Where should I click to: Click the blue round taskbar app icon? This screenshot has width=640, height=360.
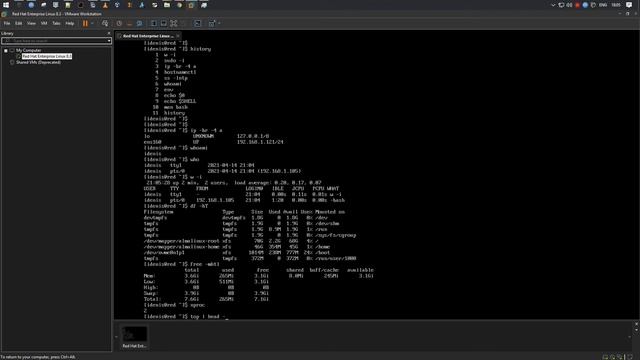pos(31,5)
